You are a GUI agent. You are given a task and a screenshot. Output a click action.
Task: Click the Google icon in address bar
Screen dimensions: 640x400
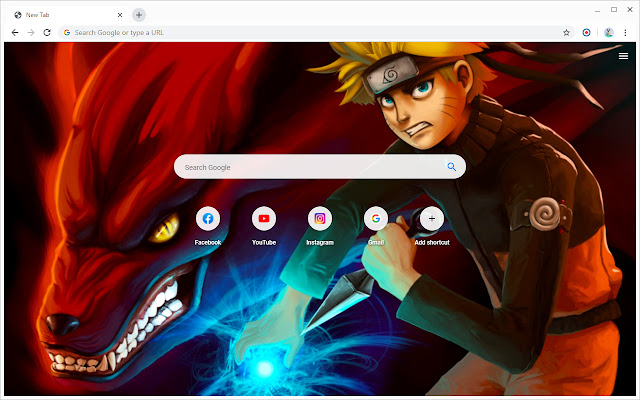67,33
